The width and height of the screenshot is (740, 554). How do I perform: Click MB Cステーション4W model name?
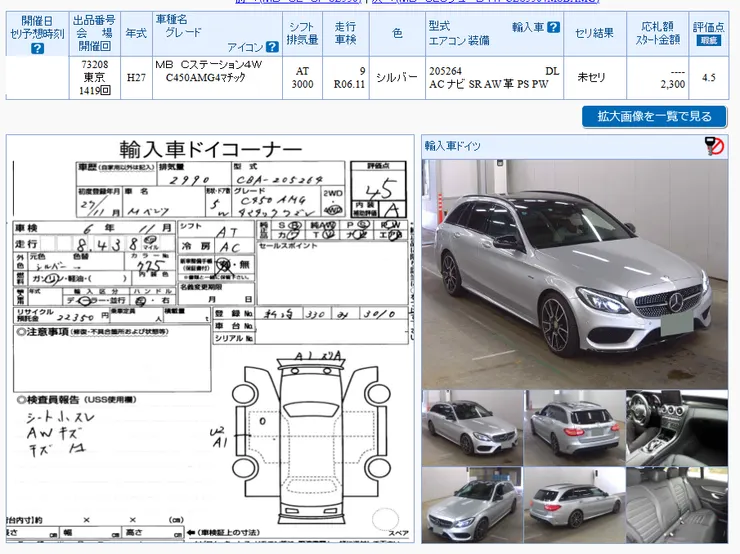pyautogui.click(x=209, y=65)
